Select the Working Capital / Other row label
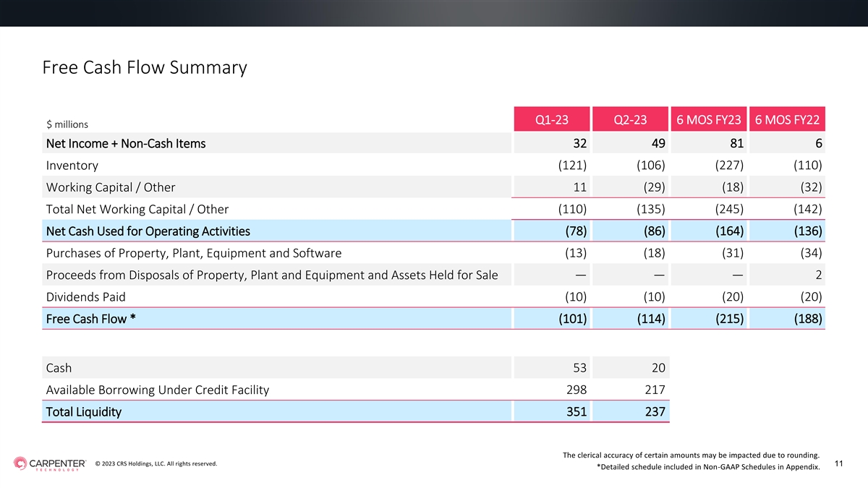The width and height of the screenshot is (868, 488). 111,187
